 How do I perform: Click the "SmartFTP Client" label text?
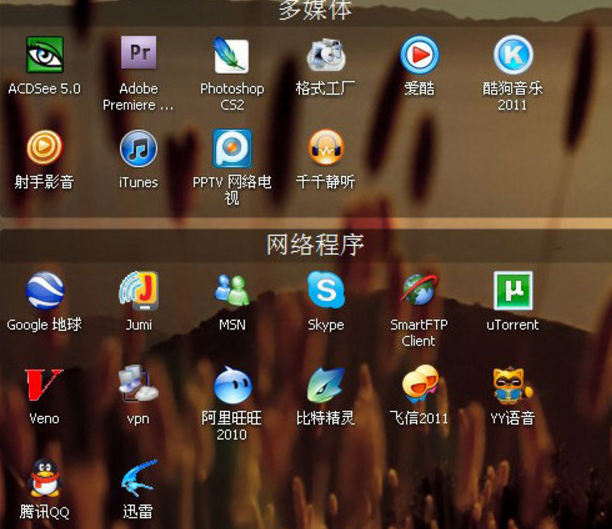point(419,333)
